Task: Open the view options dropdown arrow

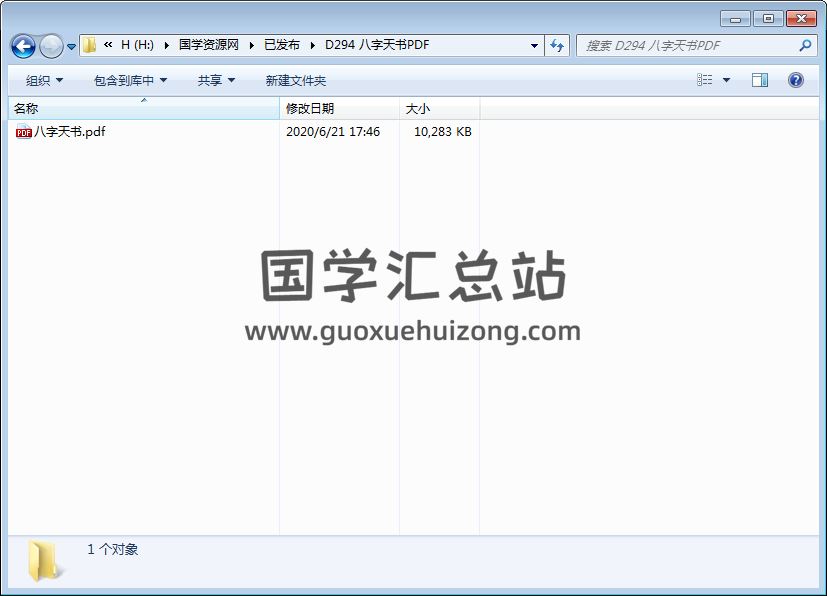Action: tap(726, 80)
